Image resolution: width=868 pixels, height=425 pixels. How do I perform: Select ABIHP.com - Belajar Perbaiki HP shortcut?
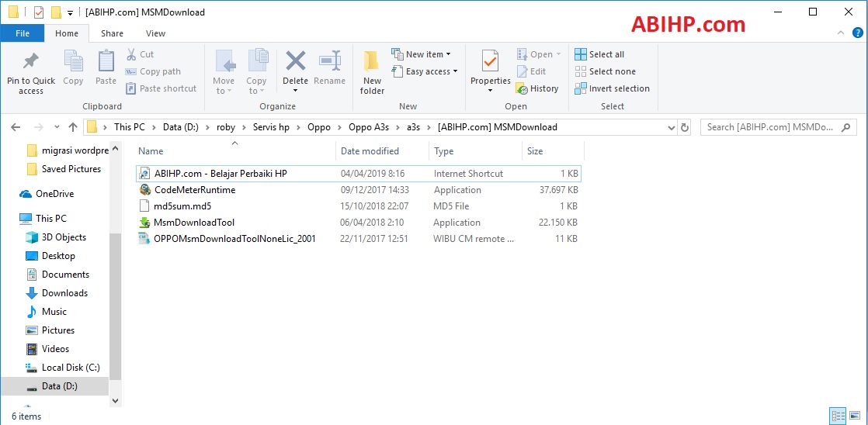click(x=358, y=174)
